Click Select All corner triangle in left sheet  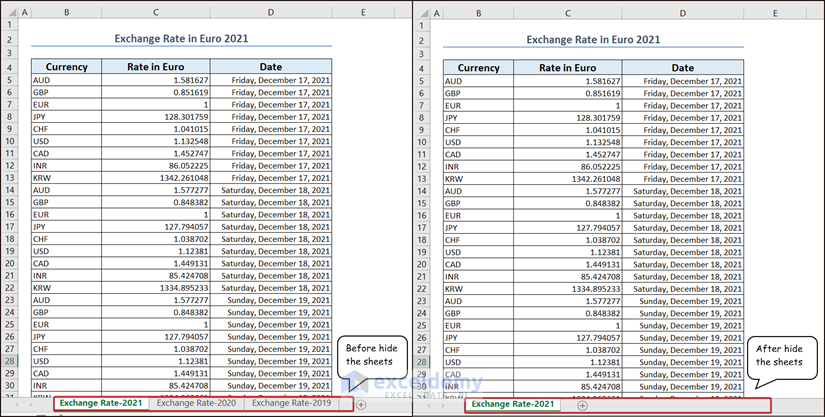click(x=11, y=13)
